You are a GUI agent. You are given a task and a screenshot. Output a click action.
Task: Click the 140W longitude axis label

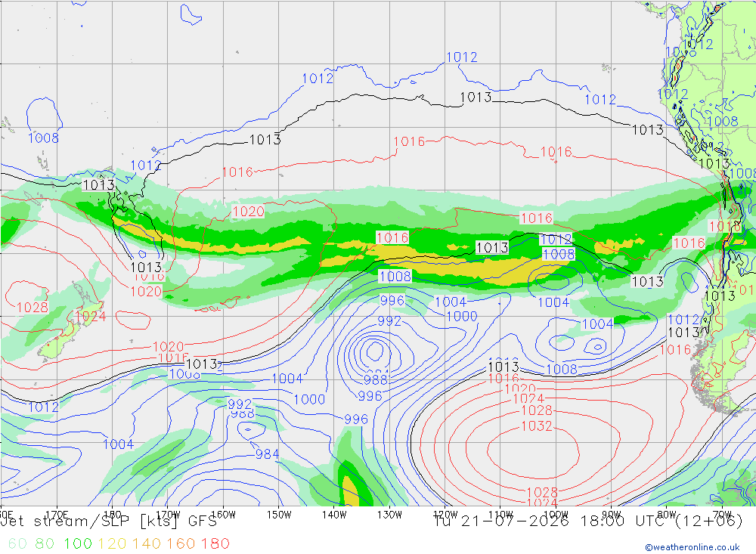(334, 515)
